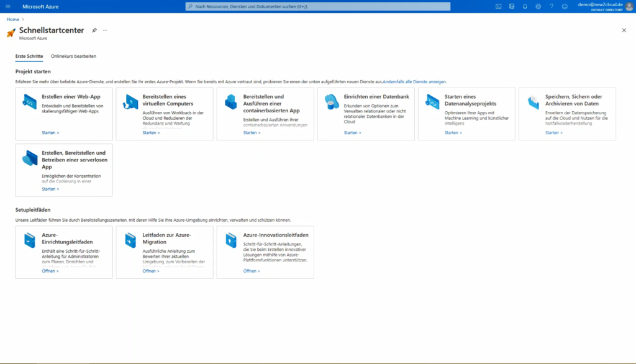This screenshot has height=364, width=636.
Task: Expand the breadcrumb chevron after Home
Action: pyautogui.click(x=23, y=19)
